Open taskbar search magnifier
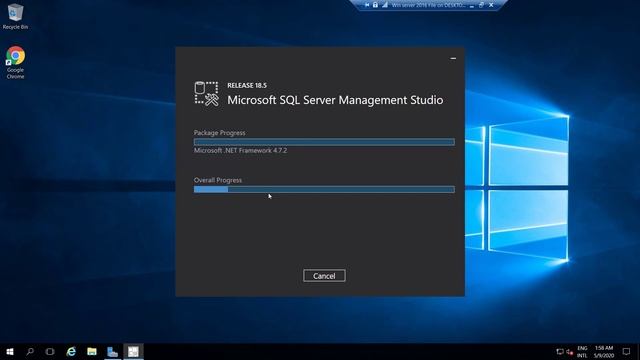640x360 pixels. coord(30,351)
